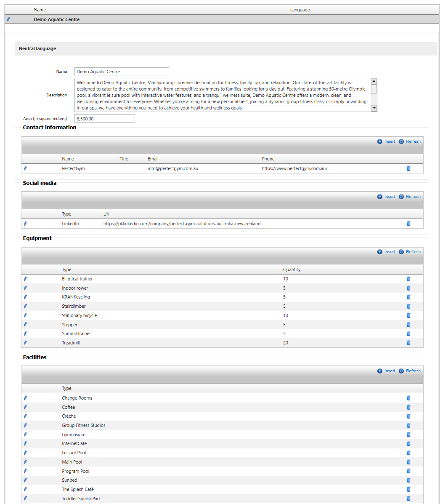Screen dimensions: 443x504
Task: Delete the Sunbed facility entry
Action: click(409, 480)
